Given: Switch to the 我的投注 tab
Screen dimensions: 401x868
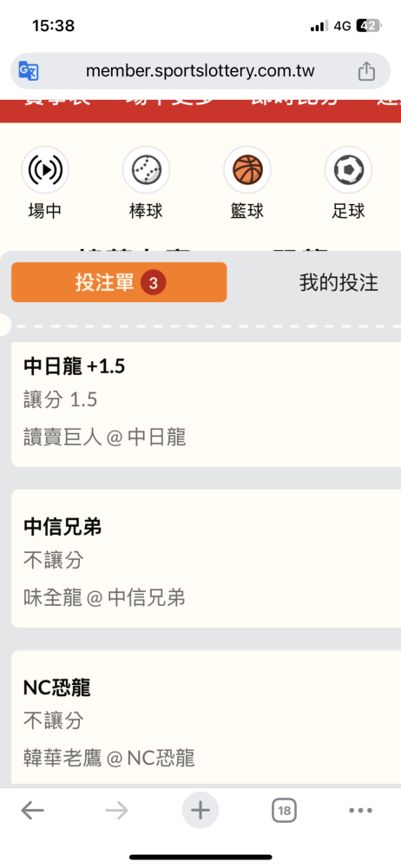Looking at the screenshot, I should [x=339, y=283].
